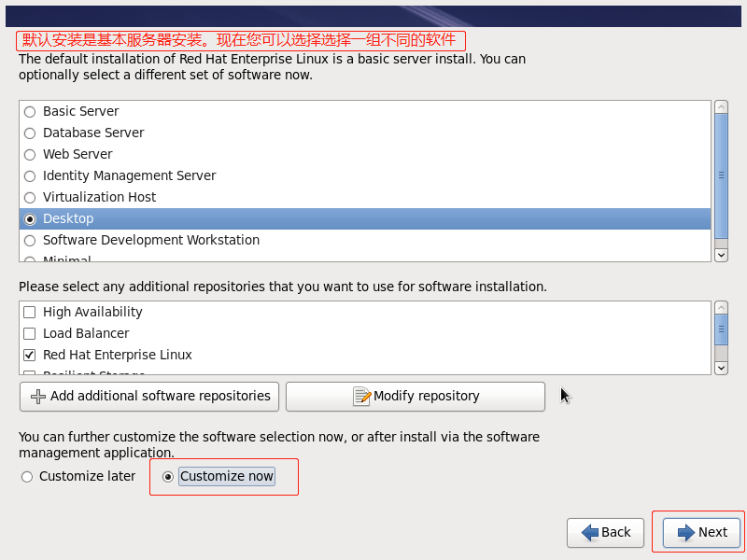Select the Customize later radio button
747x560 pixels.
pyautogui.click(x=27, y=477)
